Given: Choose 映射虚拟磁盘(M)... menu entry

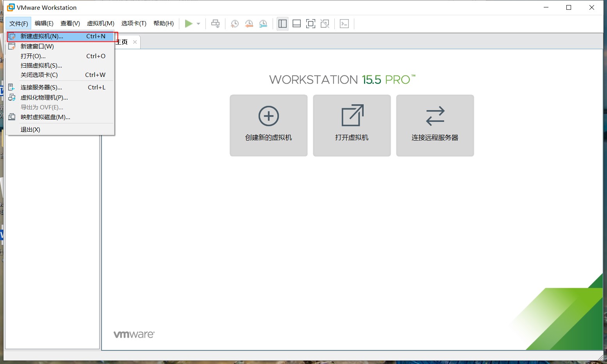Looking at the screenshot, I should pyautogui.click(x=61, y=117).
